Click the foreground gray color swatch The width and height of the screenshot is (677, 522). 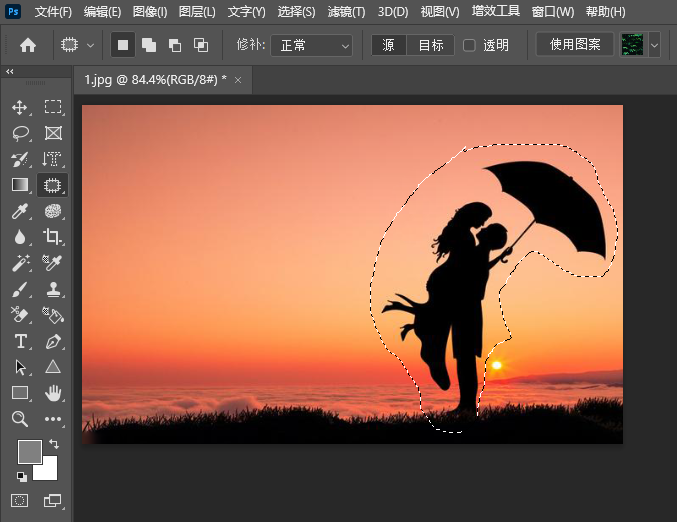coord(30,451)
